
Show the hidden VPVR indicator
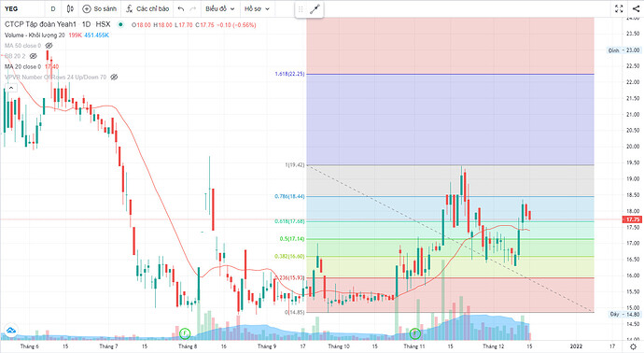(x=114, y=77)
